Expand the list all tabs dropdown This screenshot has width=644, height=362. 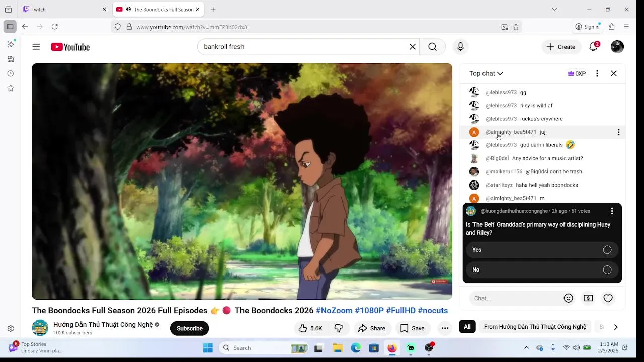[x=554, y=9]
